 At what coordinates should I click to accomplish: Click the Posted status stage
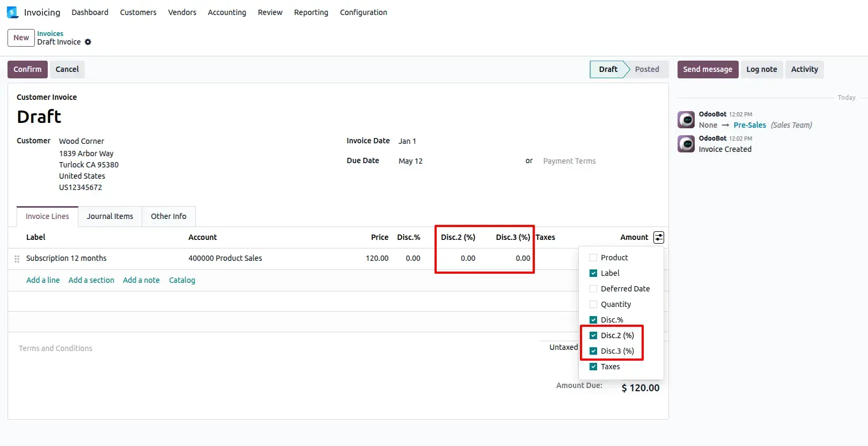pos(647,69)
